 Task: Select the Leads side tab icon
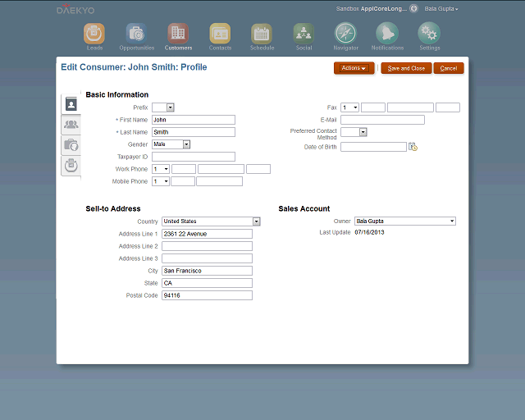[x=71, y=165]
